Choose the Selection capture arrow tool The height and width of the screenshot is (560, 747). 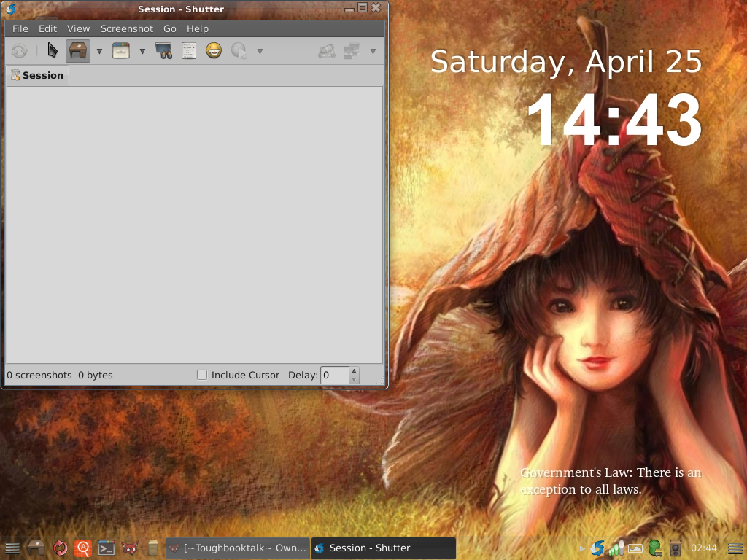pos(53,50)
